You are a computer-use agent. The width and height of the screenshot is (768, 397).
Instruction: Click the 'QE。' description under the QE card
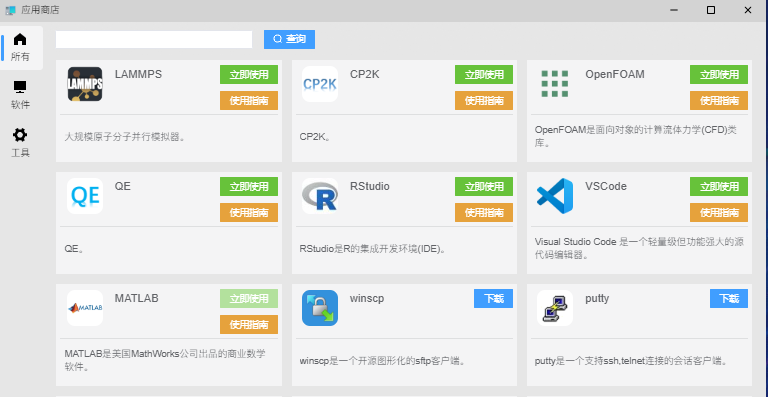[74, 249]
